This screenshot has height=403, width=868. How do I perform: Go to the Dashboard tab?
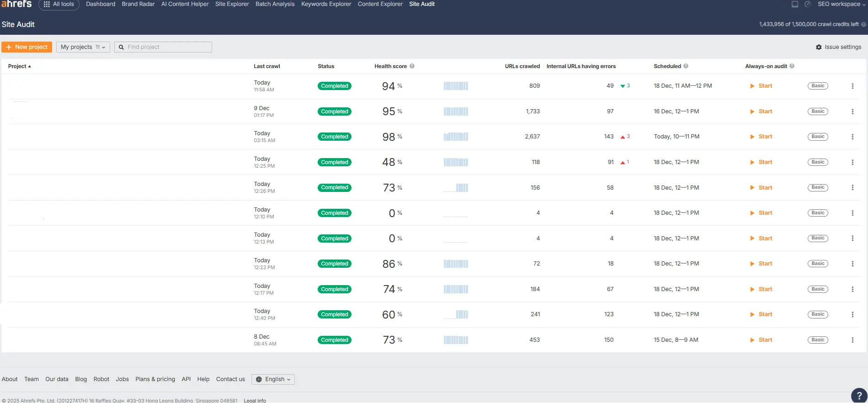[x=101, y=4]
